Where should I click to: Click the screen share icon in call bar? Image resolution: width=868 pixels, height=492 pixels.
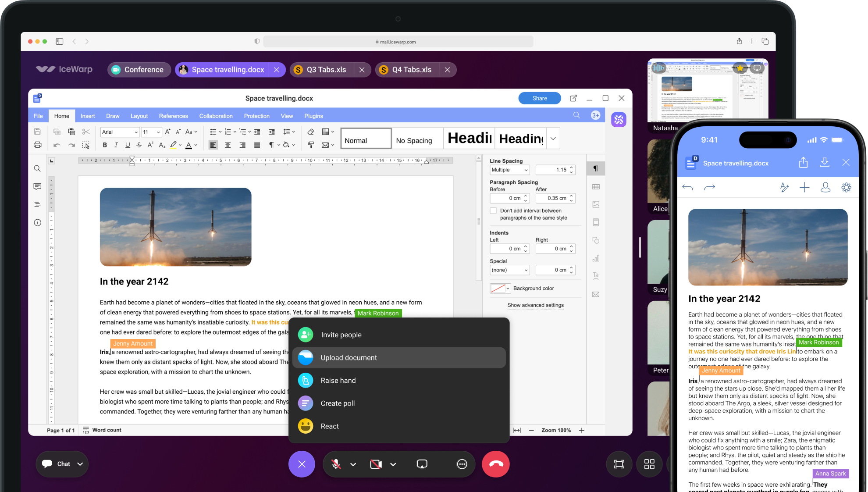pyautogui.click(x=422, y=464)
